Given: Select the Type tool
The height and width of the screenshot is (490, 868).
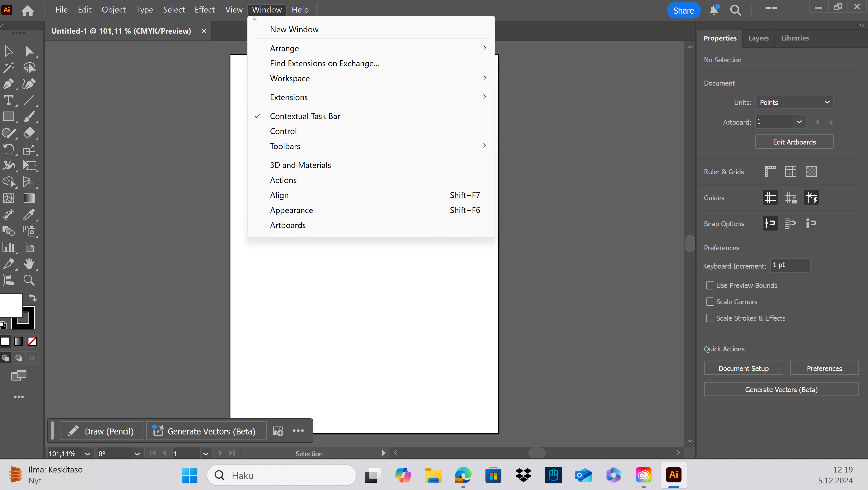Looking at the screenshot, I should click(8, 100).
